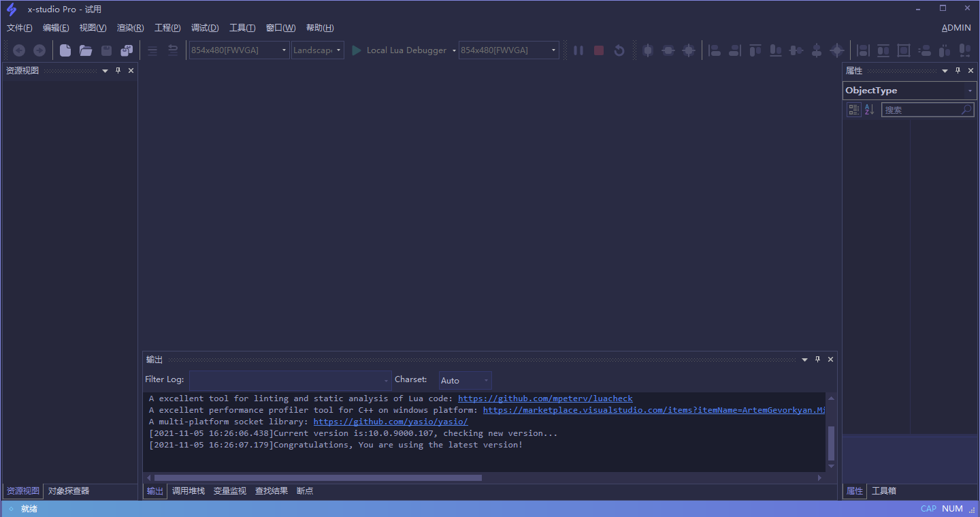The width and height of the screenshot is (980, 517).
Task: Sort properties alphabetically with A-Z icon
Action: click(x=869, y=110)
